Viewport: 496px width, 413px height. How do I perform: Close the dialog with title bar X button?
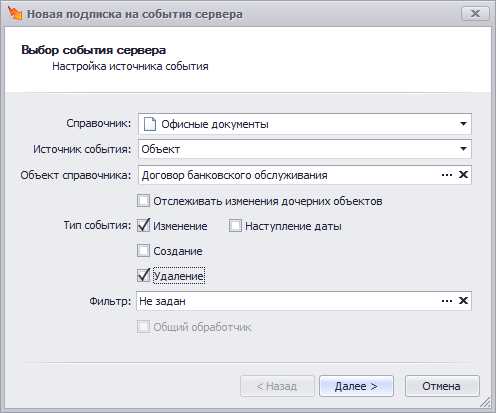pos(475,14)
